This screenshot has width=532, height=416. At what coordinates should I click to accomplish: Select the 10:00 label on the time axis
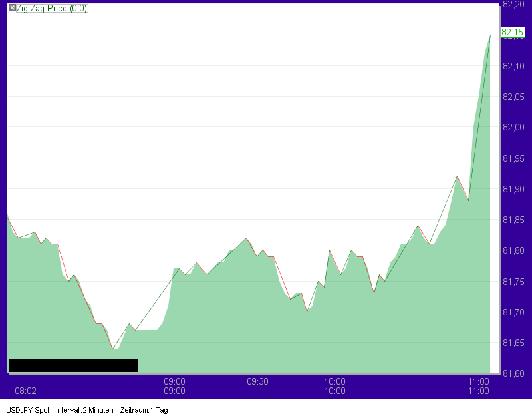click(x=336, y=382)
